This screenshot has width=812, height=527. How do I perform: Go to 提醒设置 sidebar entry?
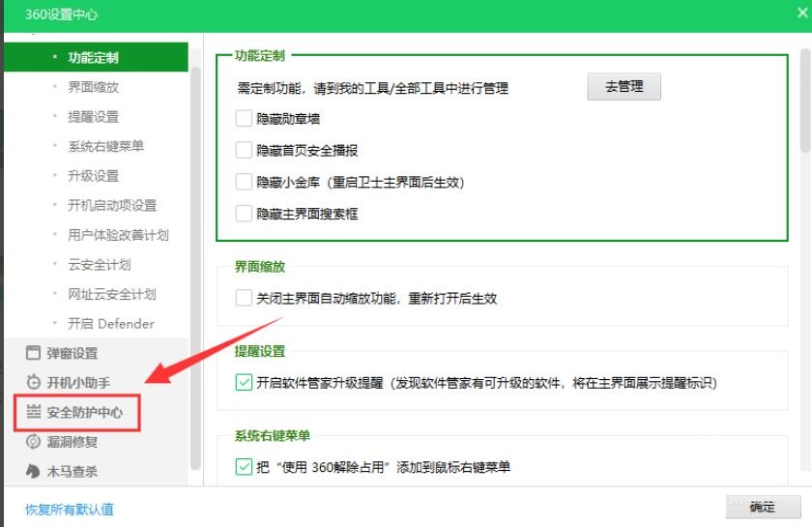(x=93, y=117)
